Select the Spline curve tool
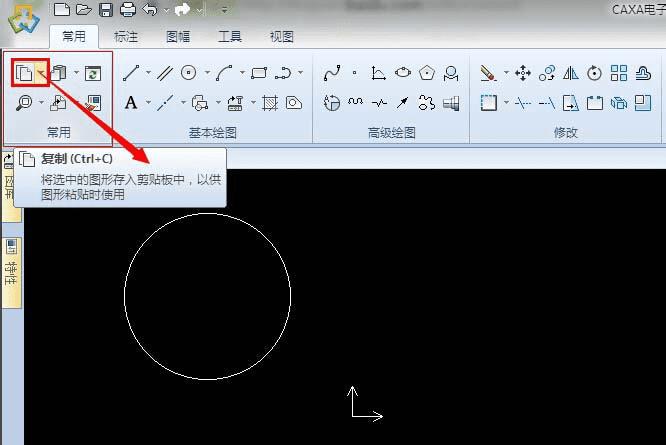The height and width of the screenshot is (445, 666). coord(332,73)
